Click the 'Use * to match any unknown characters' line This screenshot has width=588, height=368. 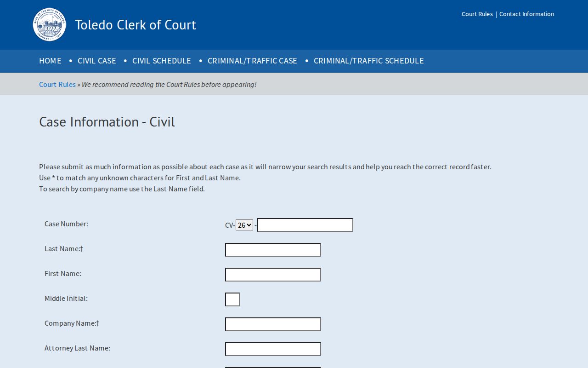coord(140,178)
